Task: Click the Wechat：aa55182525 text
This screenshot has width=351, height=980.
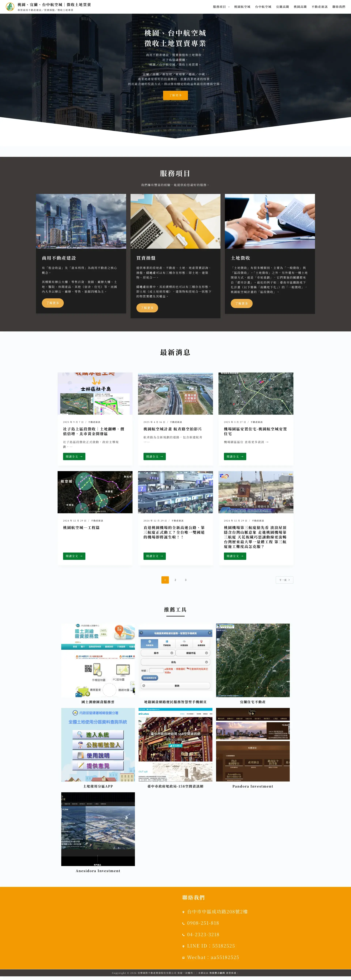Action: 213,958
